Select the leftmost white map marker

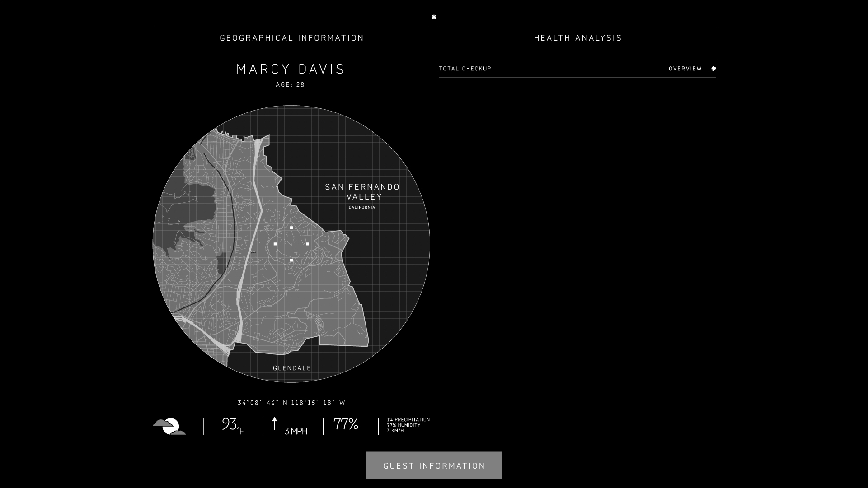click(x=275, y=244)
